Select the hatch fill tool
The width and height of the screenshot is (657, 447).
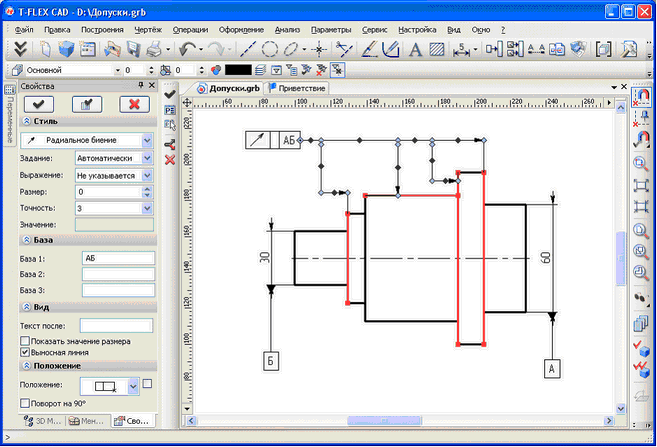click(x=437, y=49)
